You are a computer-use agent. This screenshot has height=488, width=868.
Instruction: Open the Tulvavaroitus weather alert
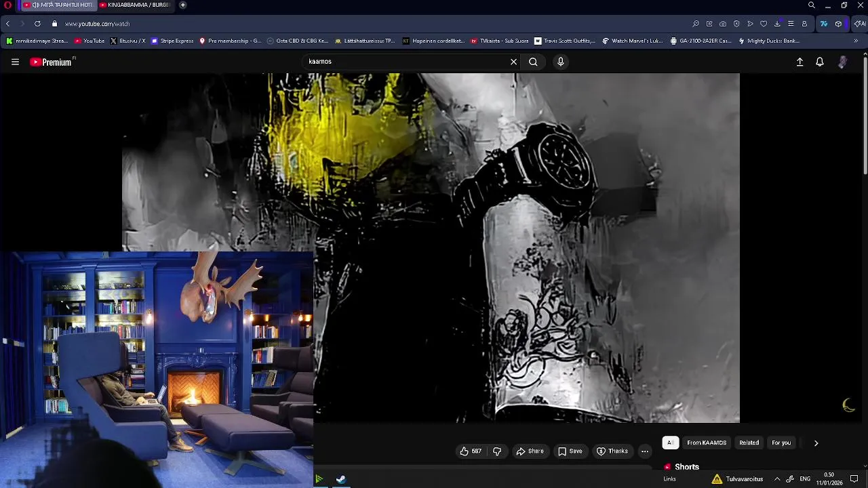click(738, 479)
